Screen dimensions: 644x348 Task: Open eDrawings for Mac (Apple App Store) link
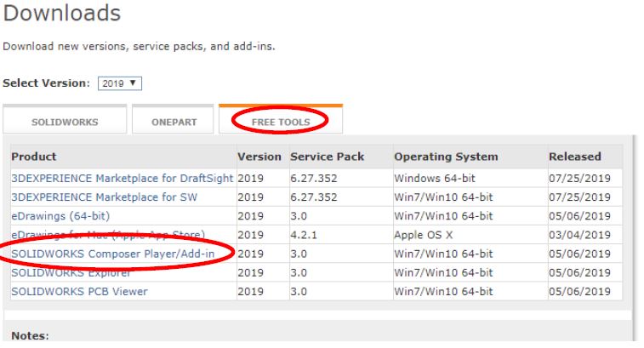(108, 235)
